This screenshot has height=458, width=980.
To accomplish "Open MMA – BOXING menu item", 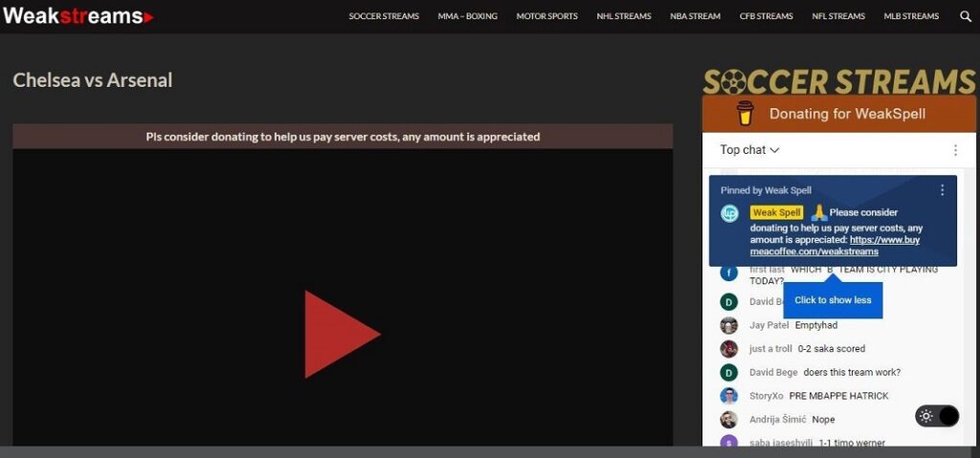I will pos(467,16).
